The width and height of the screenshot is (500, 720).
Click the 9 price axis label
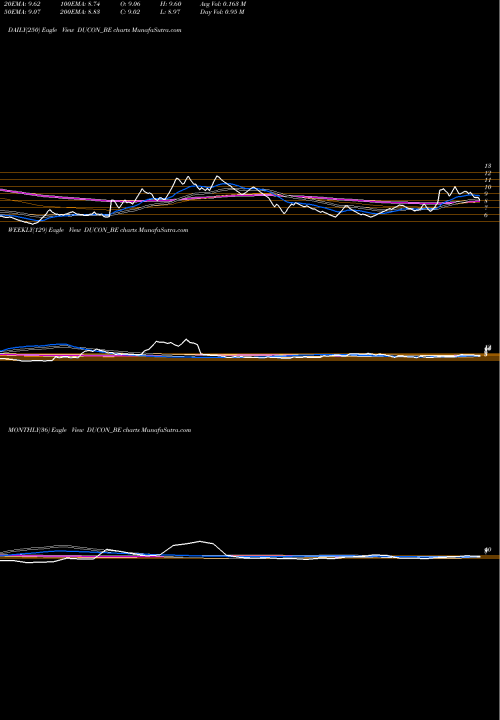coord(486,194)
